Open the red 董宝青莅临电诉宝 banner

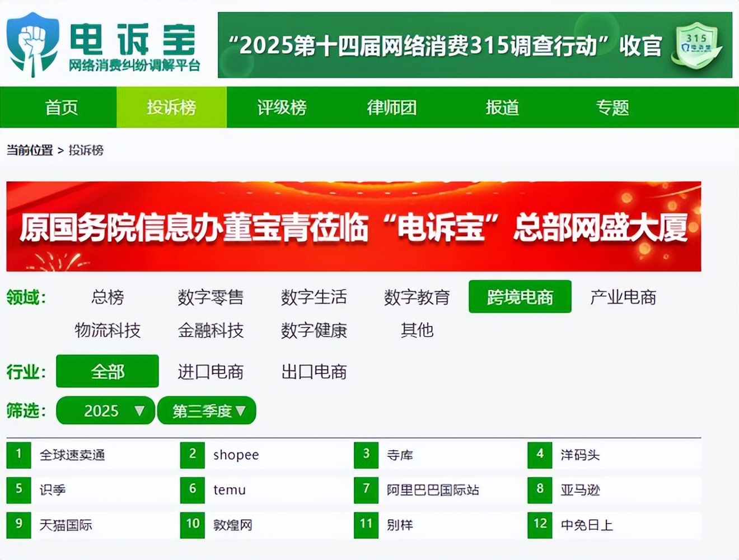pos(354,226)
